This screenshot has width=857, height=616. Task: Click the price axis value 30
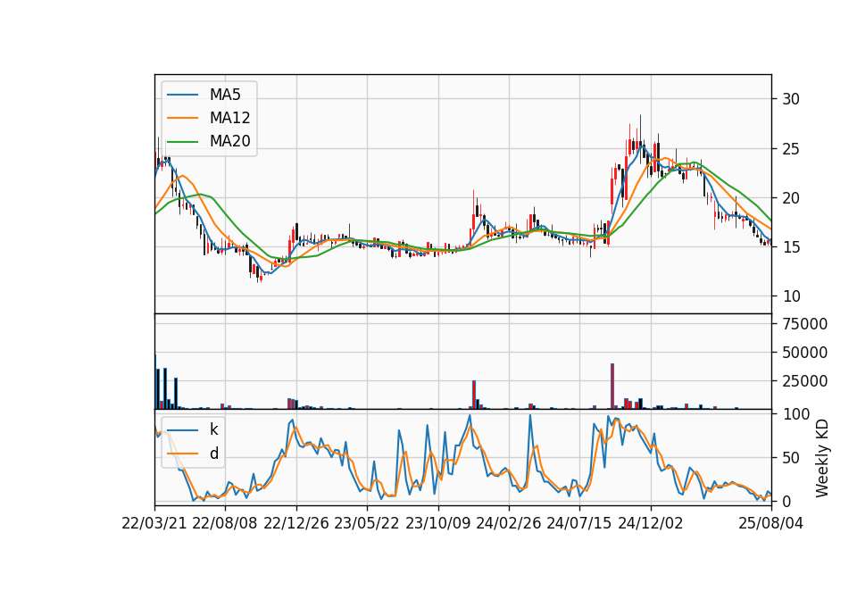point(791,99)
